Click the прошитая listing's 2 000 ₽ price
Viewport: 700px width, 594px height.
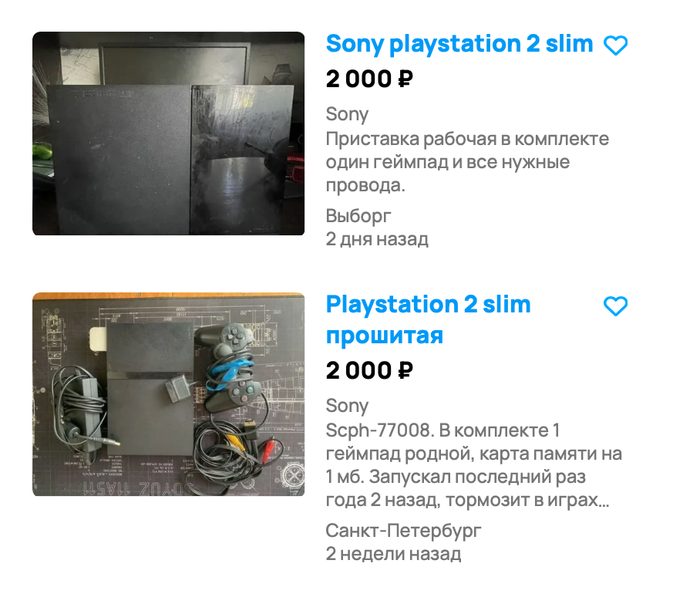click(x=369, y=370)
